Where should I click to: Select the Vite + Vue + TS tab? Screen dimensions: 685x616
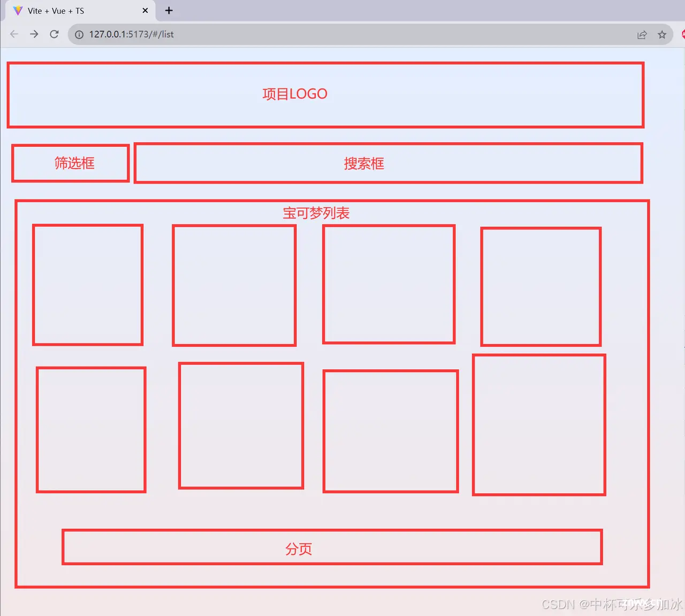[80, 11]
